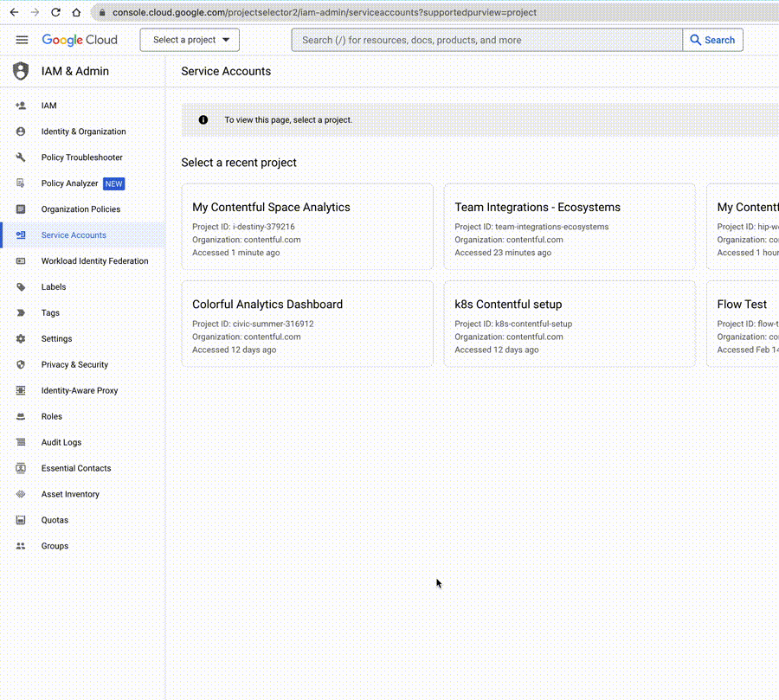The width and height of the screenshot is (779, 700).
Task: Click the Privacy & Security shield icon
Action: [21, 364]
